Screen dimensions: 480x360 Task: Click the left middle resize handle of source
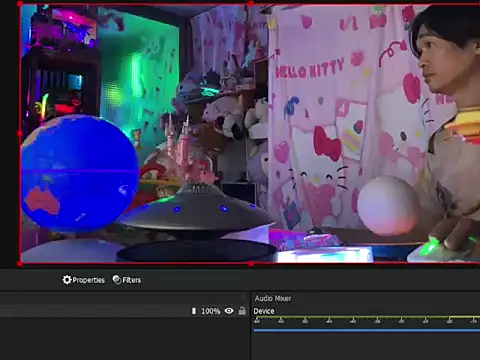click(20, 134)
